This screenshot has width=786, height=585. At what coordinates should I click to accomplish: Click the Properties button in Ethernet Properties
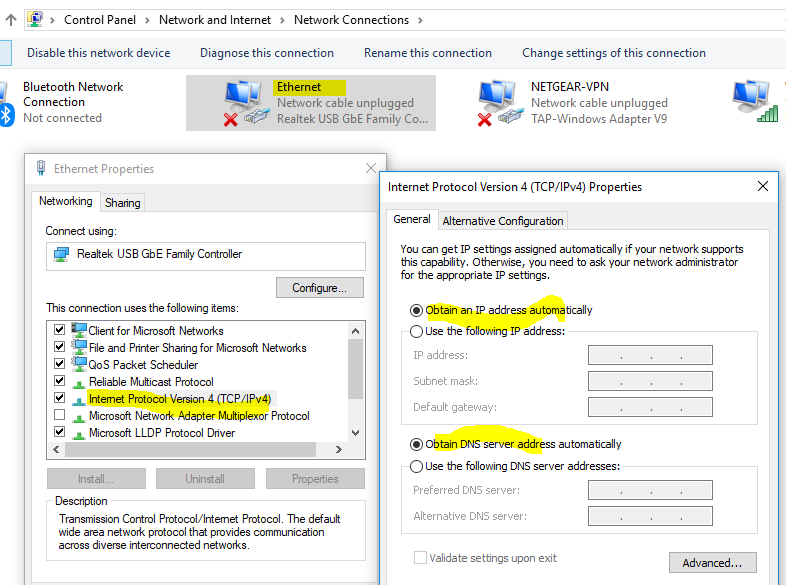315,479
